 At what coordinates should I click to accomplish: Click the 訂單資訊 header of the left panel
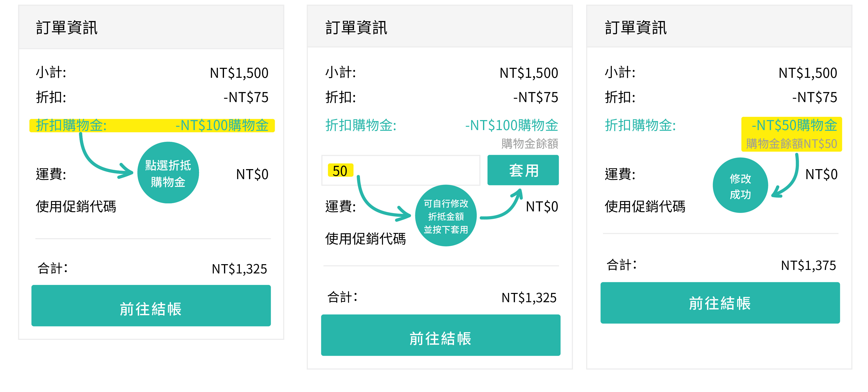point(67,28)
